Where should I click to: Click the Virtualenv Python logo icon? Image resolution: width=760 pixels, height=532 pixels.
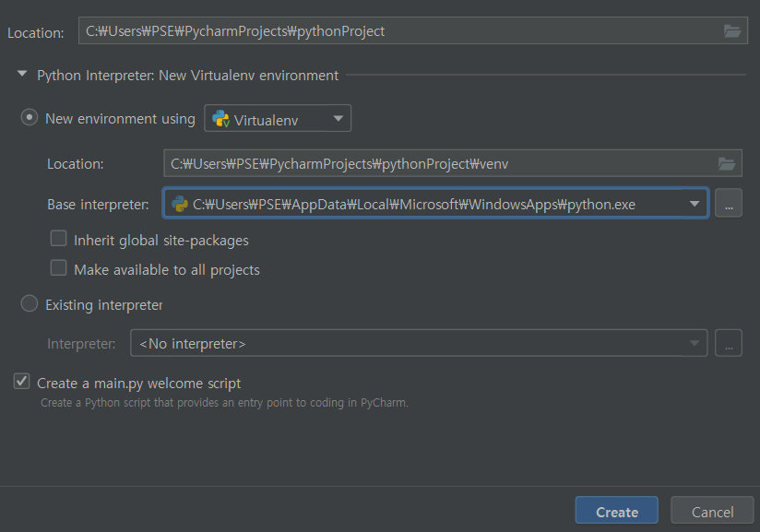221,119
